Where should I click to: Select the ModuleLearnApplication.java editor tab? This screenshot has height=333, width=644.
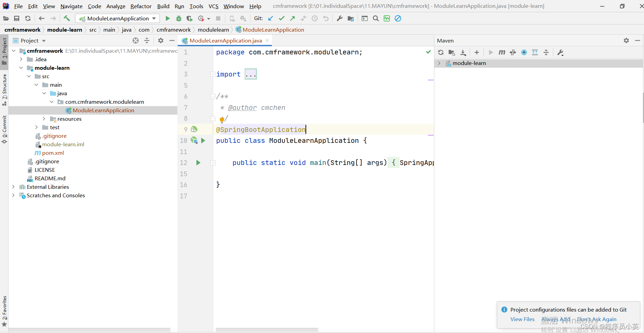226,40
